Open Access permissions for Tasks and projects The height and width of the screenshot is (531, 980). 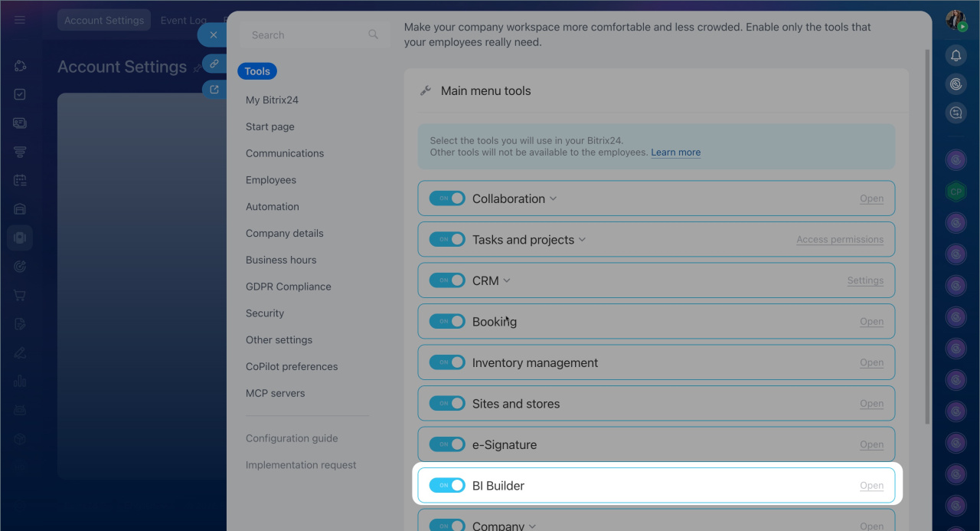click(x=839, y=240)
